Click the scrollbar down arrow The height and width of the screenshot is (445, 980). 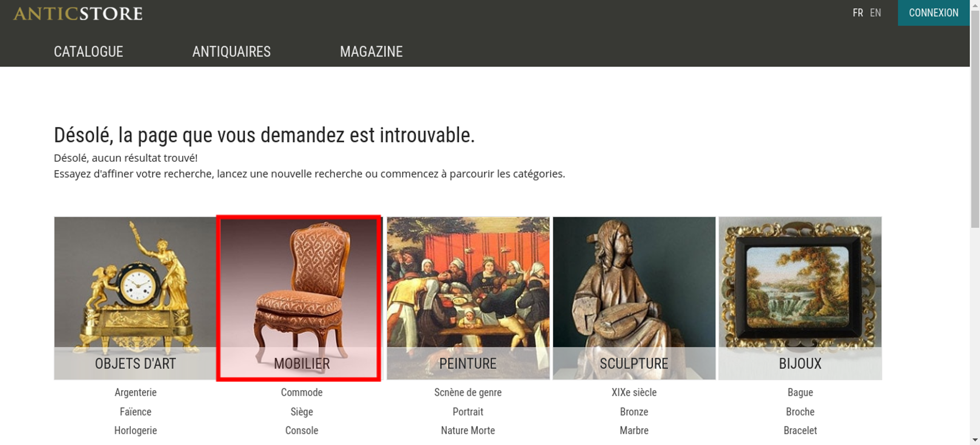[975, 440]
